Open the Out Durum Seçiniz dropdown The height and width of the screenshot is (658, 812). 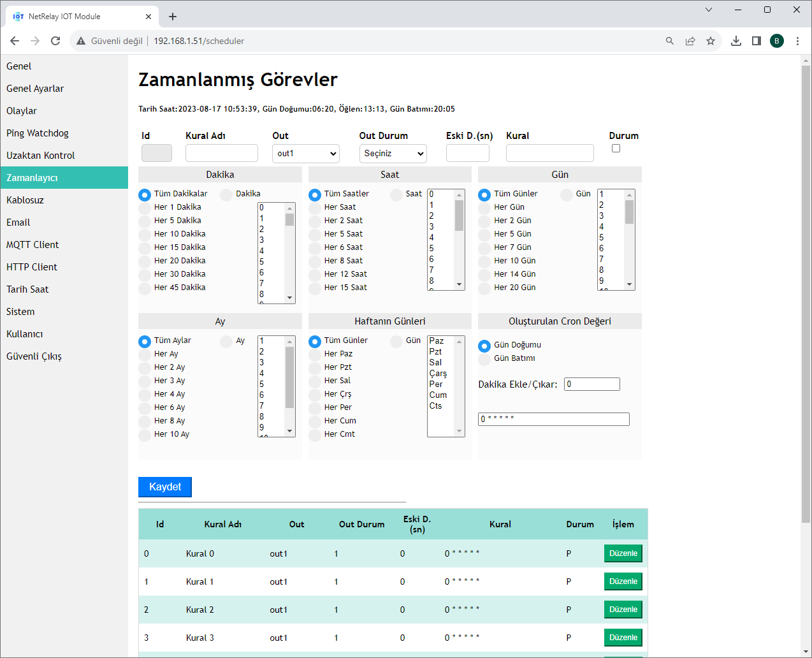[393, 153]
